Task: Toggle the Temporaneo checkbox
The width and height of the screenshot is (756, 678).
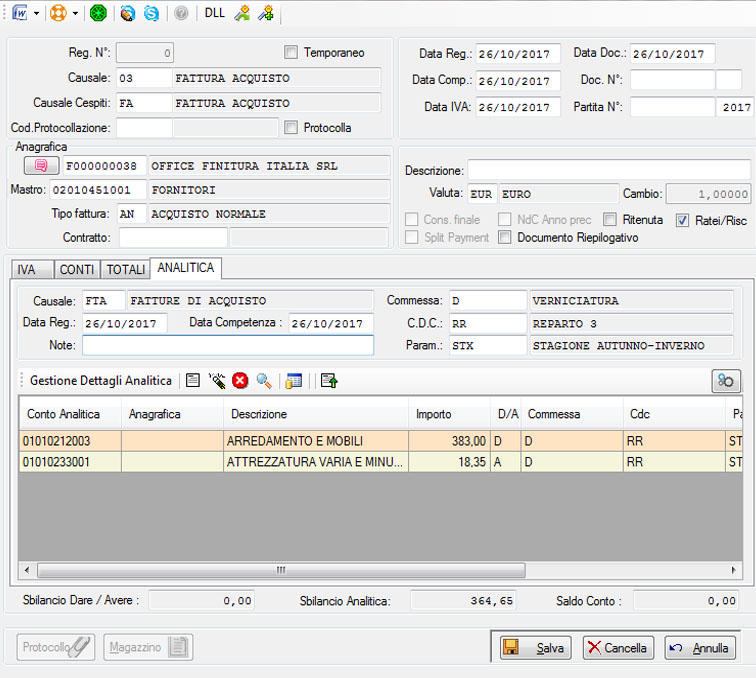Action: pos(291,52)
